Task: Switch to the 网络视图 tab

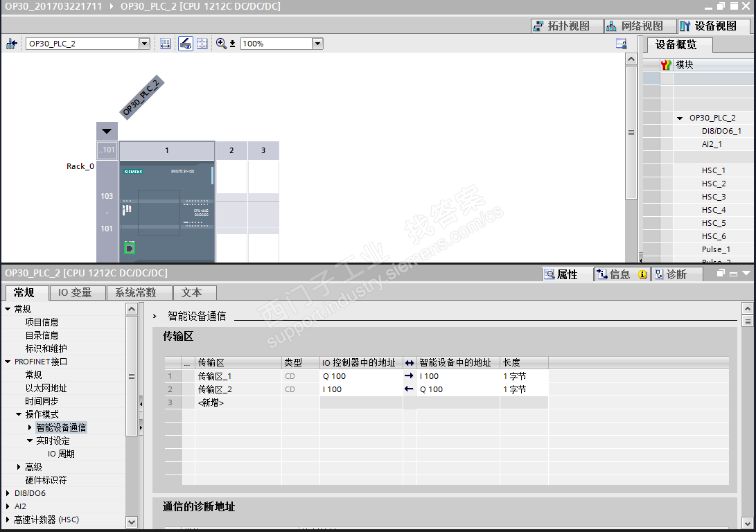Action: [x=640, y=26]
